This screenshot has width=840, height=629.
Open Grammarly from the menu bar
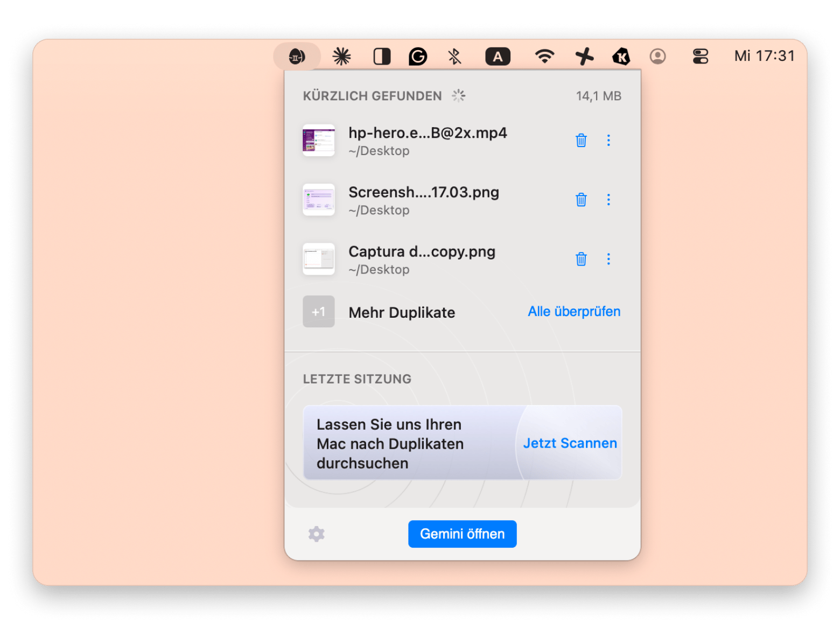tap(418, 56)
